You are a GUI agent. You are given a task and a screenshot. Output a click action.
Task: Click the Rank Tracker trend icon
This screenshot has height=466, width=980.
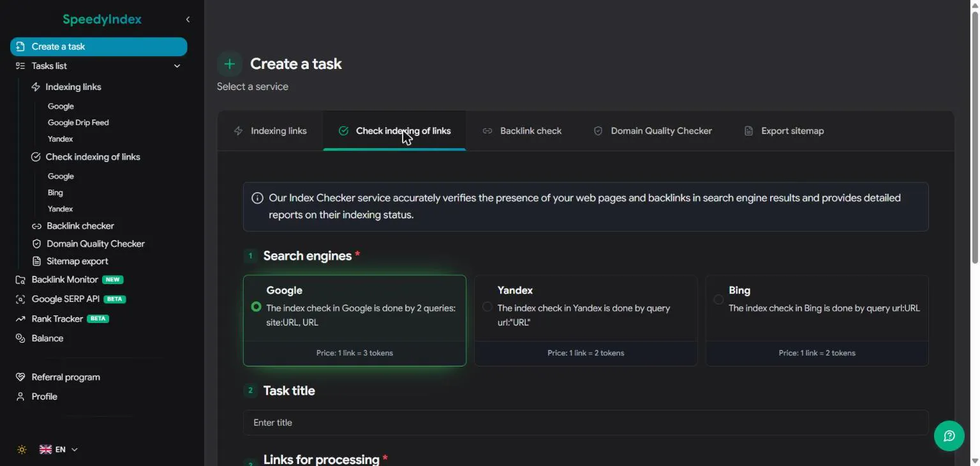(20, 319)
